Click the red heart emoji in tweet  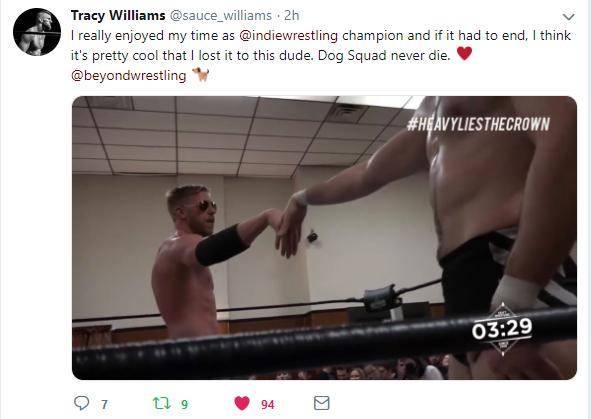464,54
